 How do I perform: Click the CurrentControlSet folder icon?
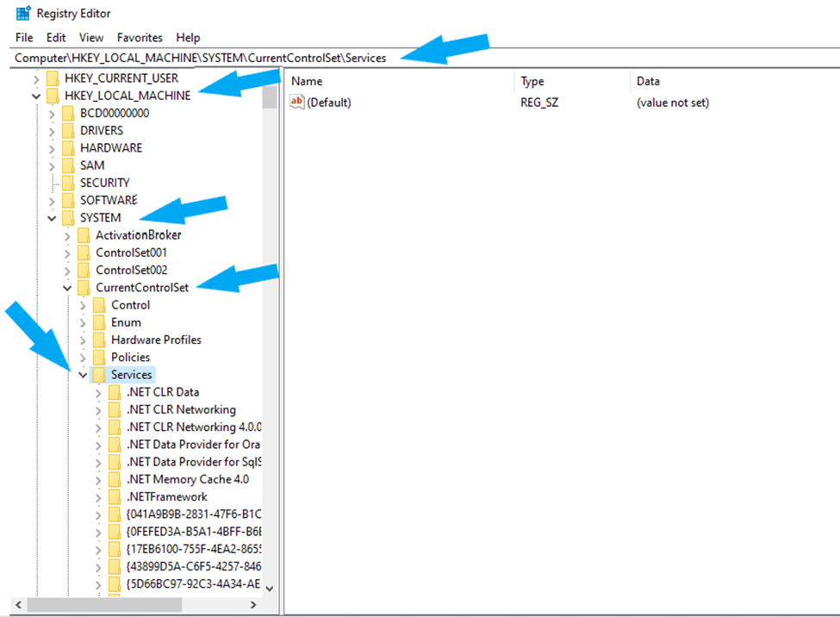(x=84, y=287)
